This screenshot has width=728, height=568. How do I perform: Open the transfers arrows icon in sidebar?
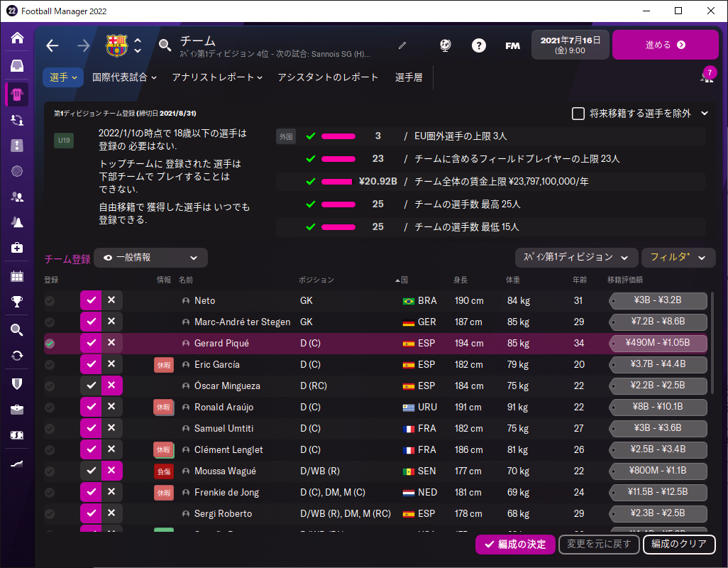(x=17, y=356)
